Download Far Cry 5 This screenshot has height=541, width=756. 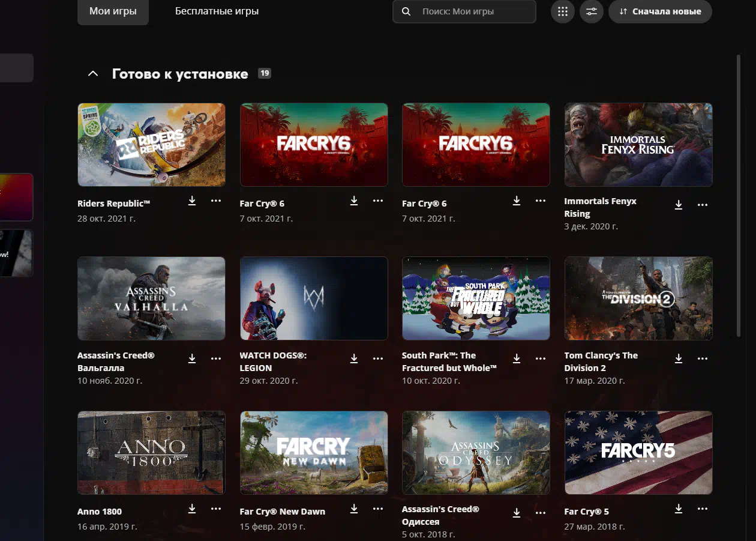click(x=679, y=509)
